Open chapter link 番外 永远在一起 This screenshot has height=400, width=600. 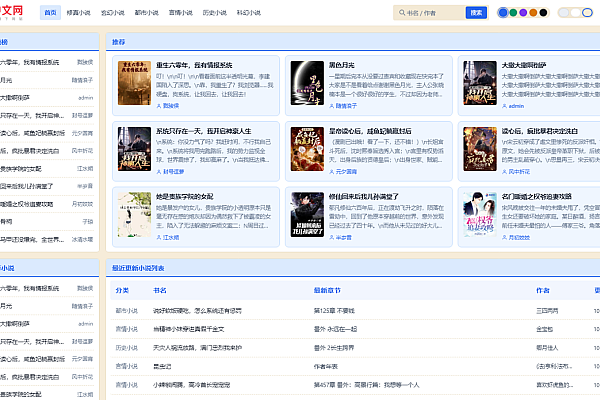click(335, 329)
